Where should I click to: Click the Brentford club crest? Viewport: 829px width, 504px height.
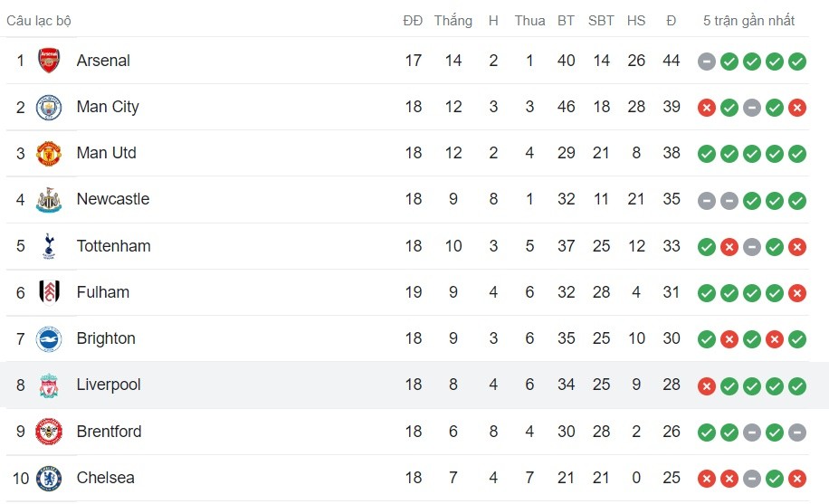point(49,432)
